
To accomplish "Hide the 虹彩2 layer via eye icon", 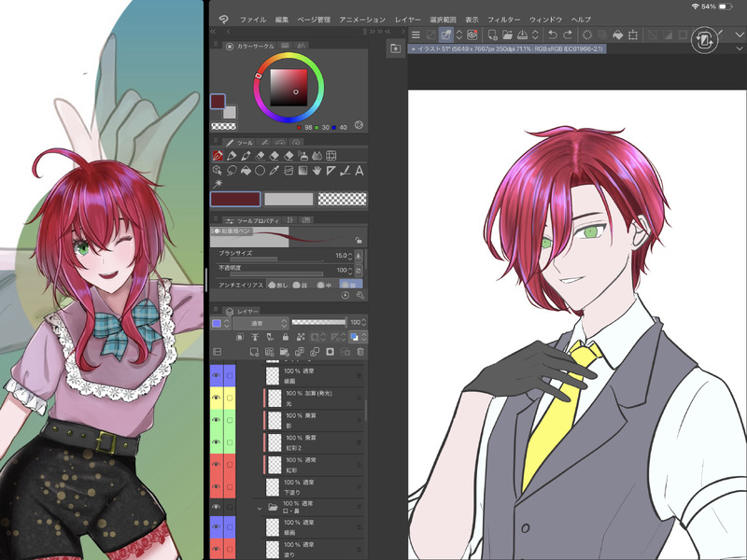I will (217, 442).
